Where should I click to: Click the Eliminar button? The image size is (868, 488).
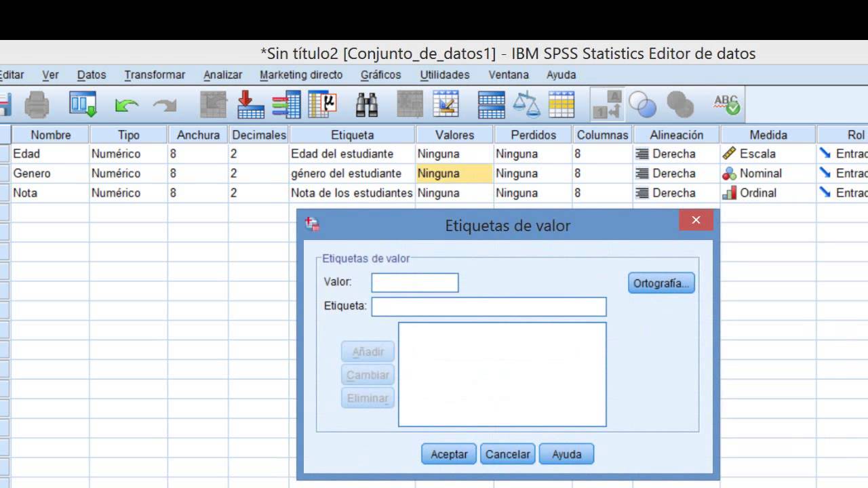pos(368,398)
